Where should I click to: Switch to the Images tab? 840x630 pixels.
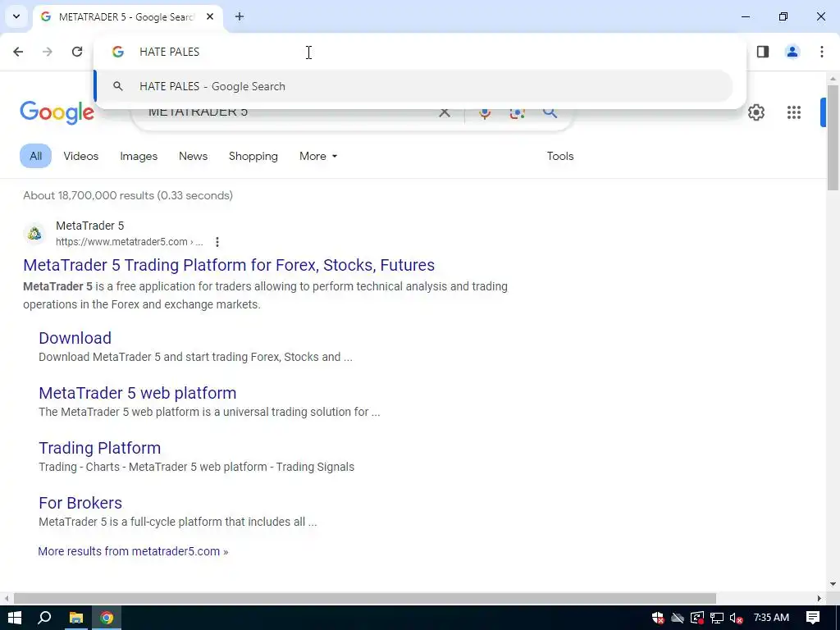[x=139, y=156]
